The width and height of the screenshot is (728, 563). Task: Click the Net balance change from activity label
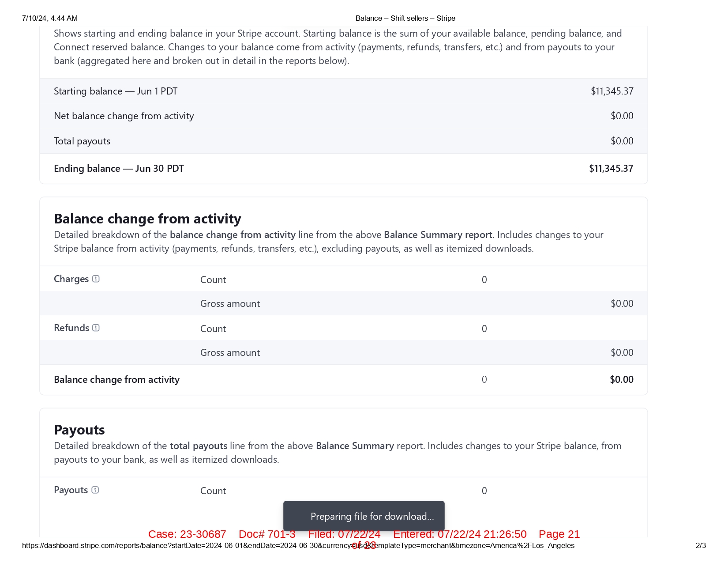[124, 116]
